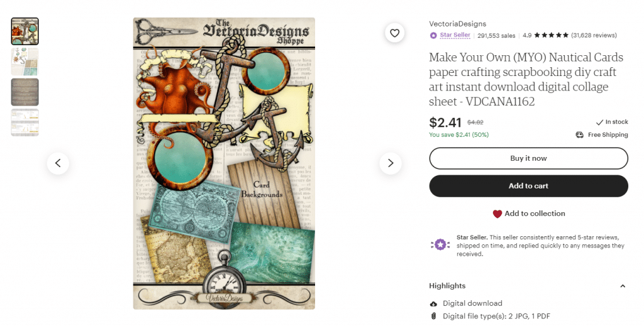Favorite this item with the heart icon

(x=395, y=33)
